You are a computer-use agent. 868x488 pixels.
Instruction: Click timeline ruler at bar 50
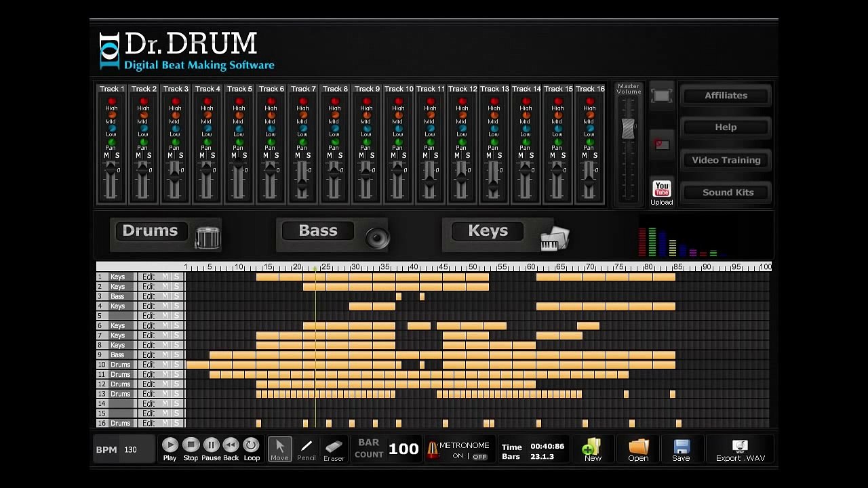[x=473, y=267]
